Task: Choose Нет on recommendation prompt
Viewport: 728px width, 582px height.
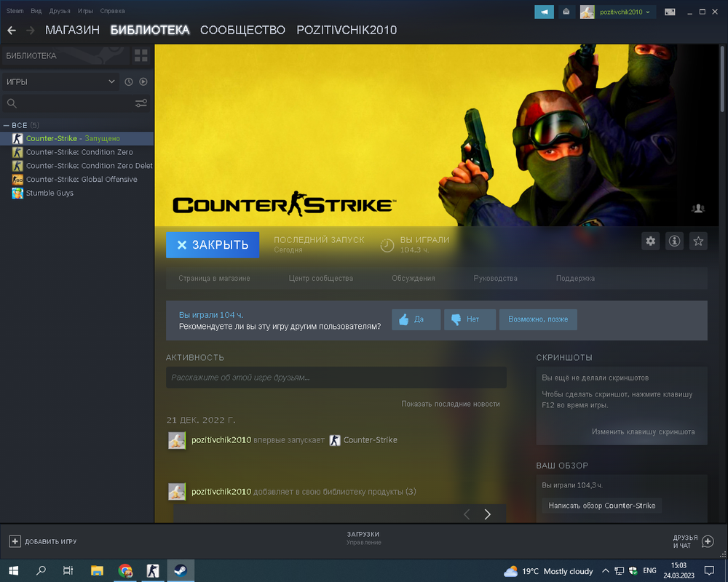Action: point(470,319)
